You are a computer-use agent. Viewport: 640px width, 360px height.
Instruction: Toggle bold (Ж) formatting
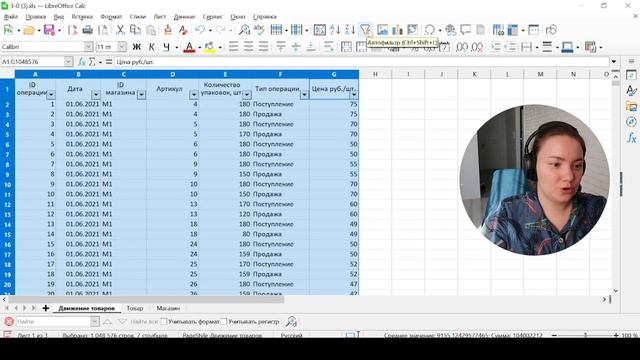137,47
